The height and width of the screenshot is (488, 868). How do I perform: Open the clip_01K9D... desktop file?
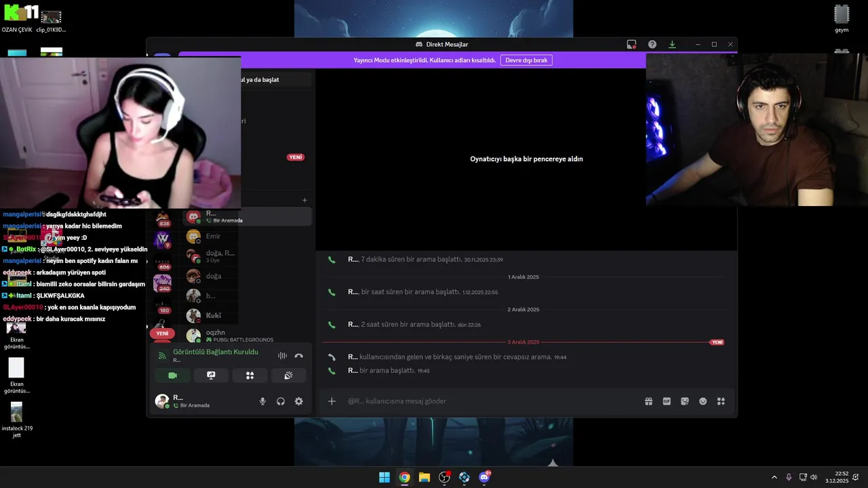tap(51, 22)
